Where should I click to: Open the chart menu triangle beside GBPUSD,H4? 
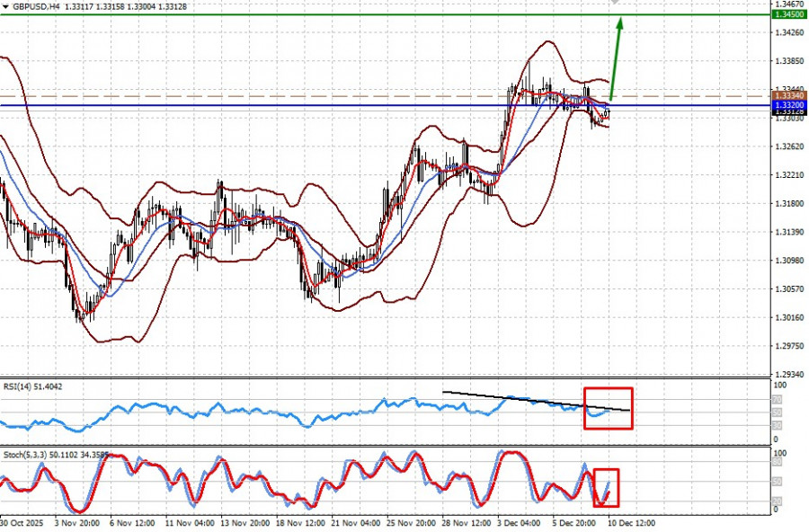tap(5, 7)
